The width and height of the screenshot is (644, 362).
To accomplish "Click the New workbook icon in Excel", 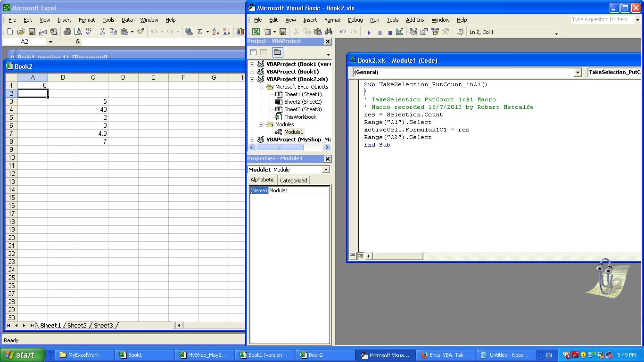I will [10, 32].
